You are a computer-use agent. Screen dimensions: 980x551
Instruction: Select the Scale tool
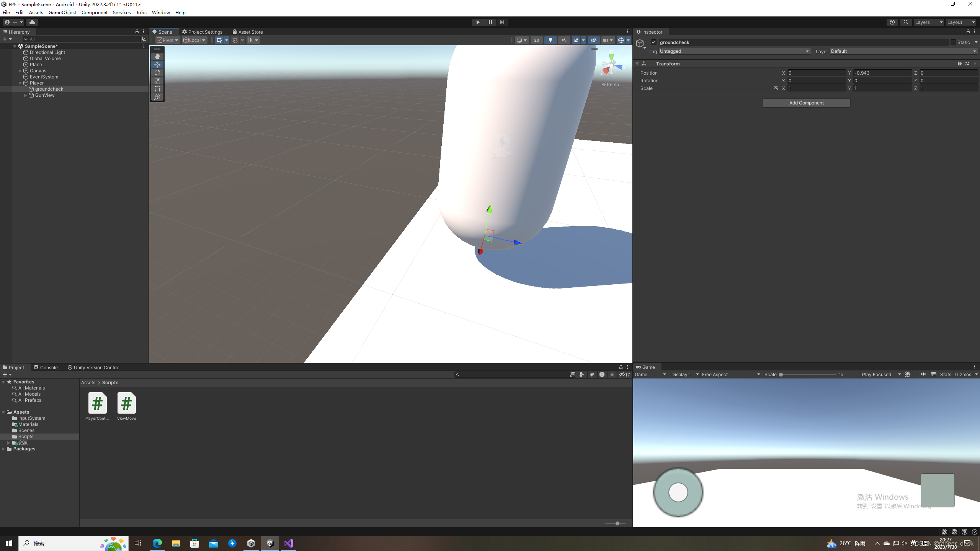pos(157,81)
